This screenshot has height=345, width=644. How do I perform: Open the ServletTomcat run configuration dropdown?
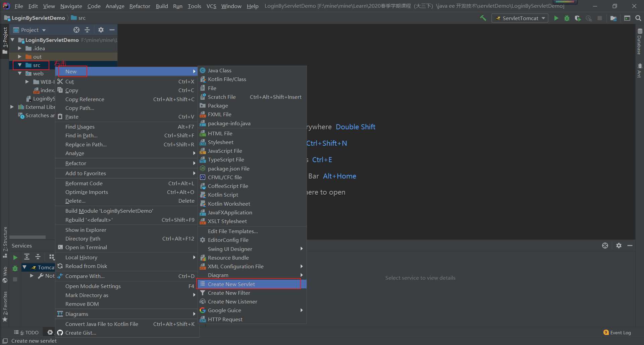(520, 18)
